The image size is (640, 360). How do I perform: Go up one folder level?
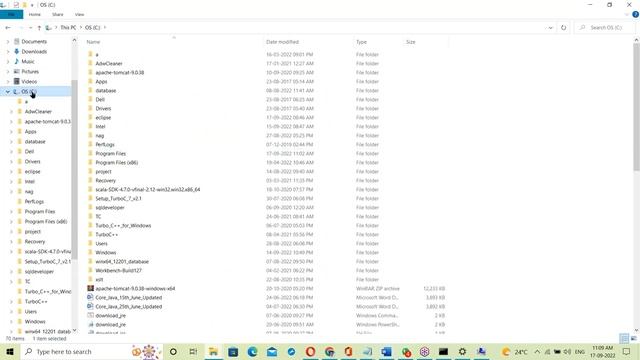coord(39,27)
